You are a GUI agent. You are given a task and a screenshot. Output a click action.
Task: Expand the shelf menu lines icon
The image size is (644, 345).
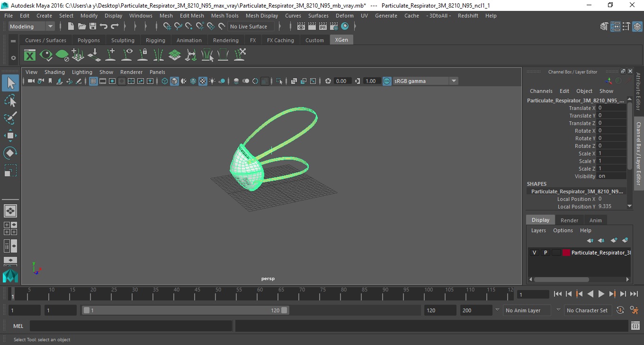pos(13,41)
